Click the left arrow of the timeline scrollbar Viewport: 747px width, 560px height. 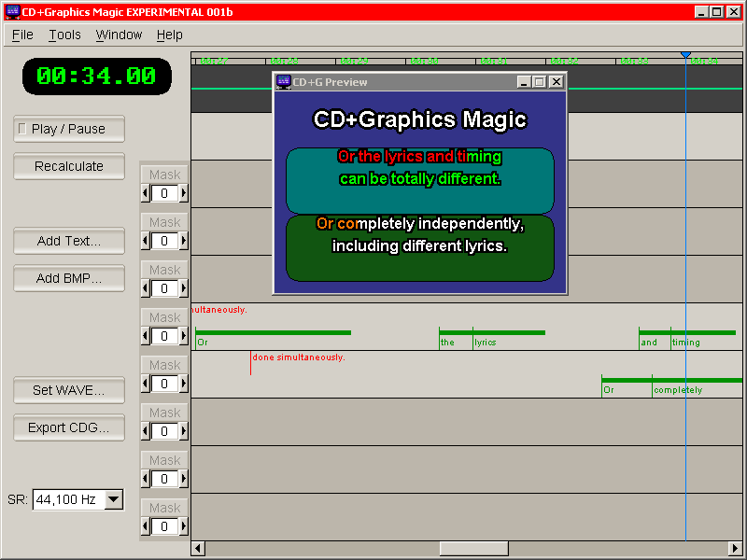(196, 548)
